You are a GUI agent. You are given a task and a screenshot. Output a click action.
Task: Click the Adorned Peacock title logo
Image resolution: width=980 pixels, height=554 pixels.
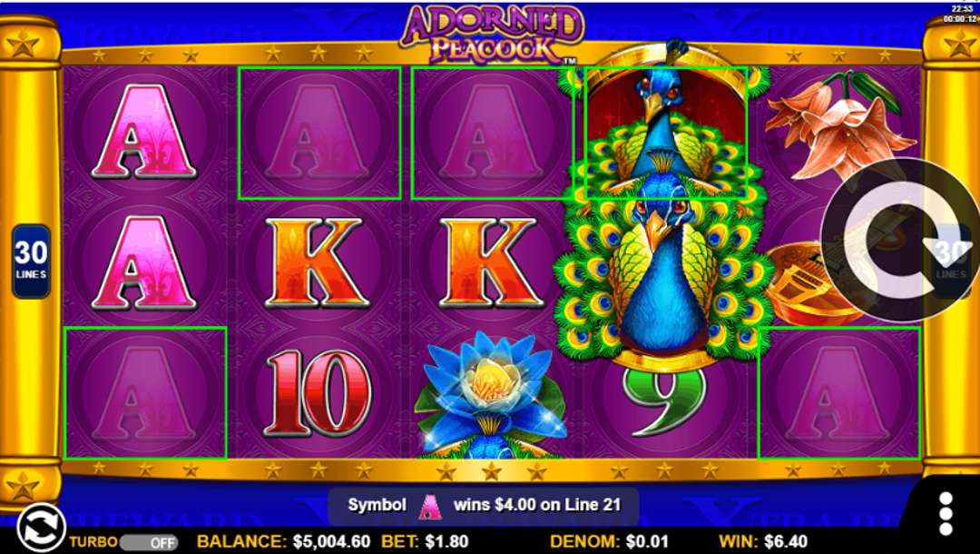tap(492, 35)
